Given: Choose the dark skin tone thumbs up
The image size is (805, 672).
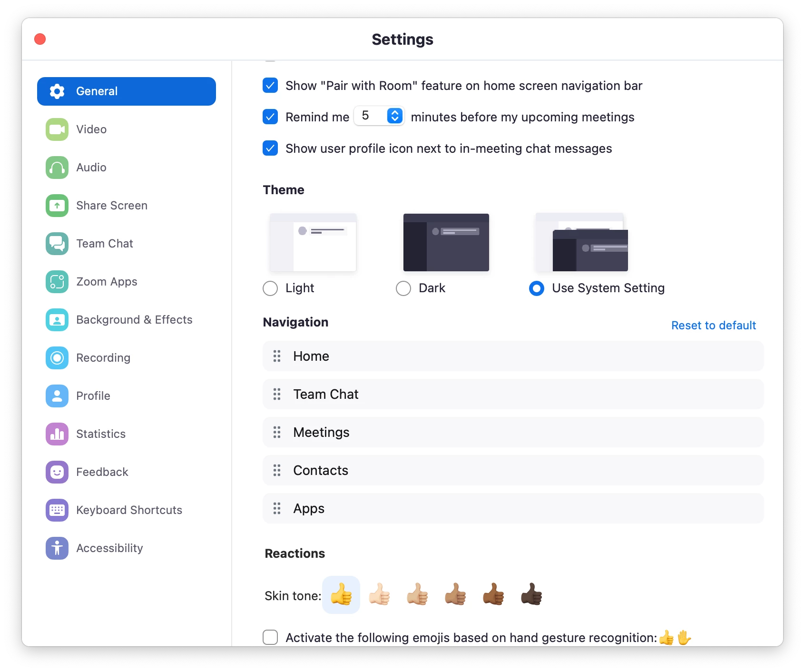Looking at the screenshot, I should click(x=531, y=595).
